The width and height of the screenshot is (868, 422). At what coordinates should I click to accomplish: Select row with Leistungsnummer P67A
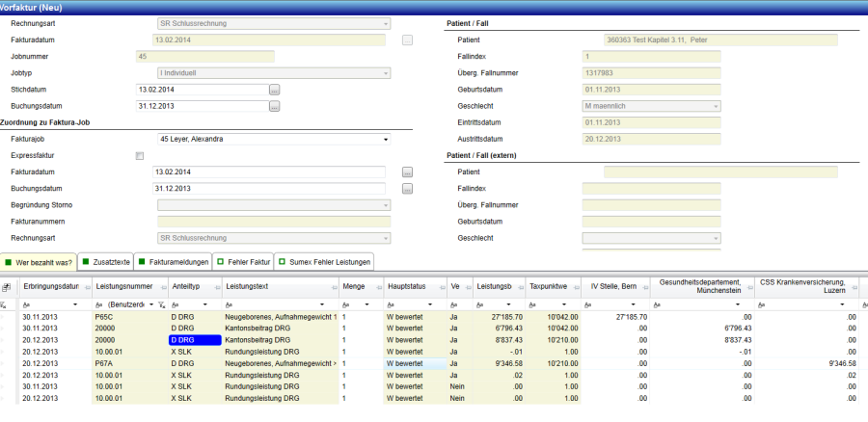104,364
